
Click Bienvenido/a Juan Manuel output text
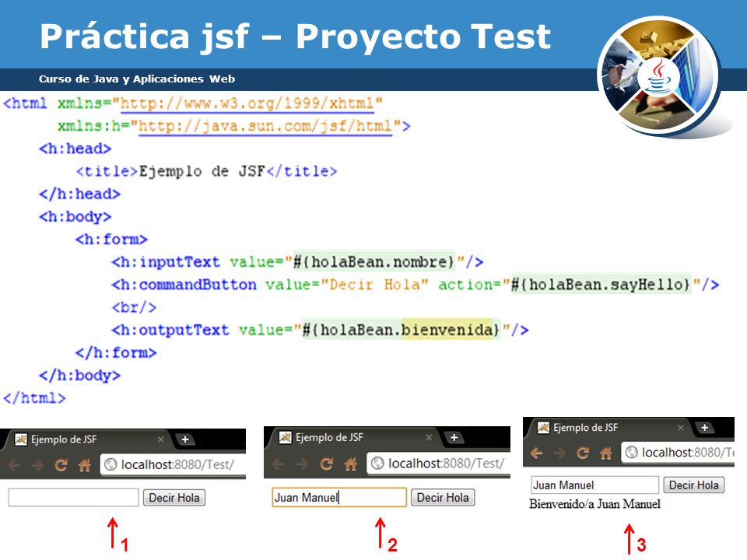(x=594, y=504)
